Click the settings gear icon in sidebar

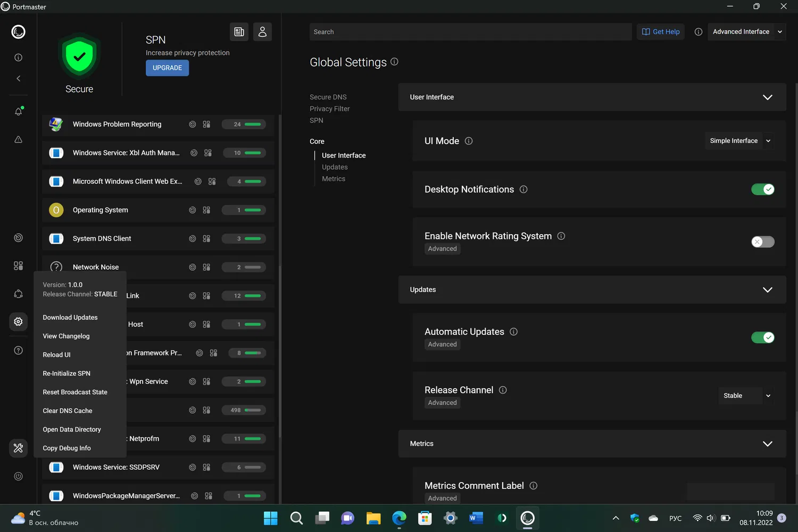tap(18, 321)
